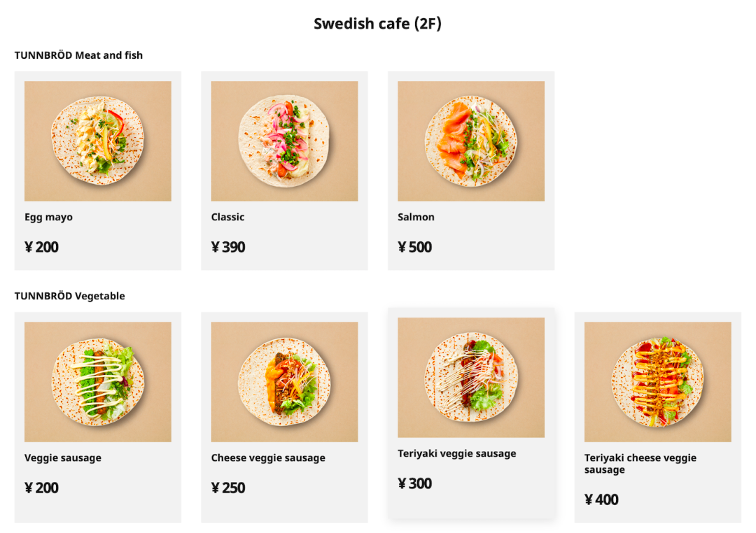Click the Teriyaki veggie sausage title
Image resolution: width=756 pixels, height=533 pixels.
[457, 453]
